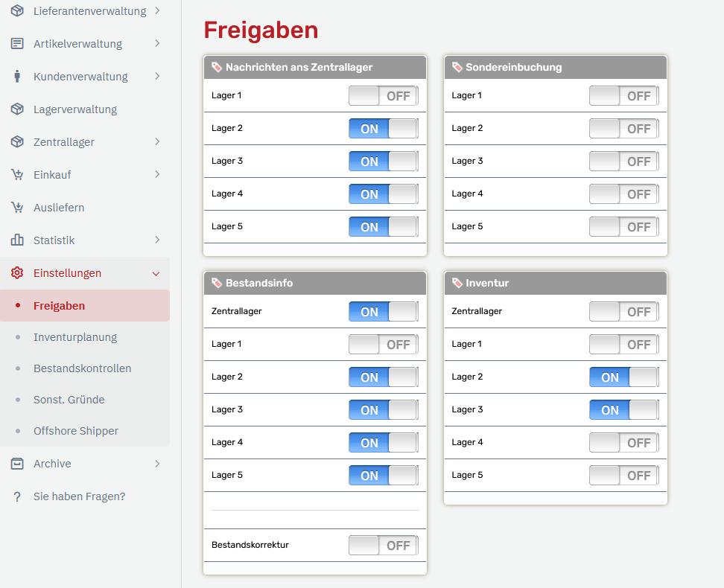The width and height of the screenshot is (724, 588).
Task: Click the Einkauf shopping cart icon
Action: point(17,175)
